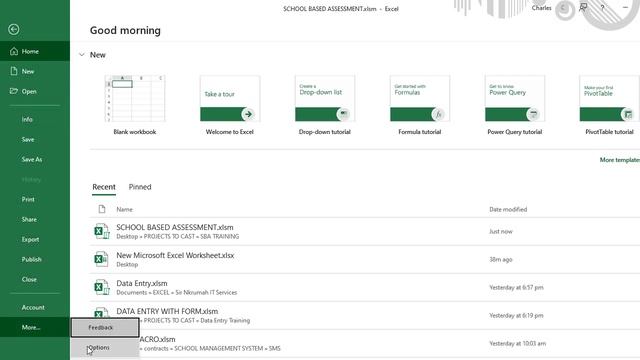Click the 'Just now' date for SCHOOL BASED ASSESSMENT

(x=500, y=231)
